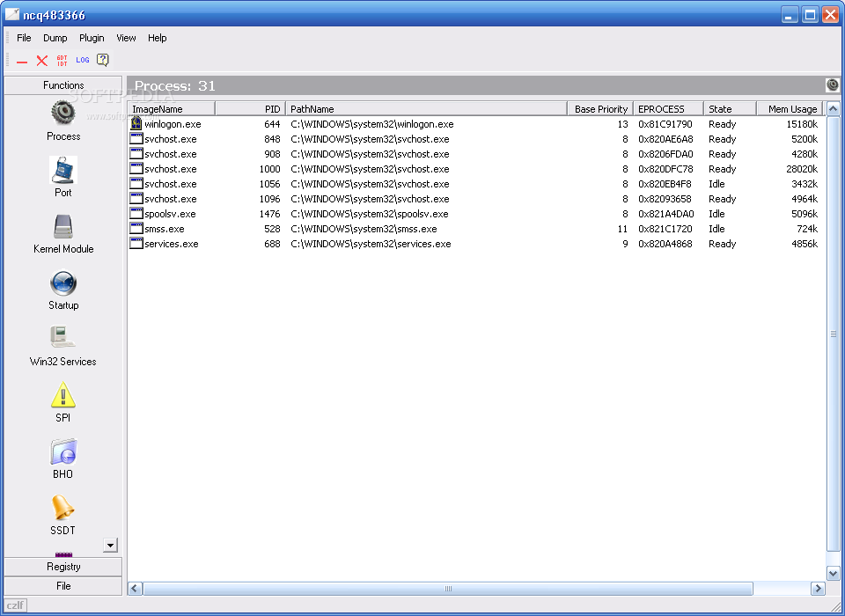
Task: Click EPROCESS value 0x821A4DA0
Action: pyautogui.click(x=666, y=214)
